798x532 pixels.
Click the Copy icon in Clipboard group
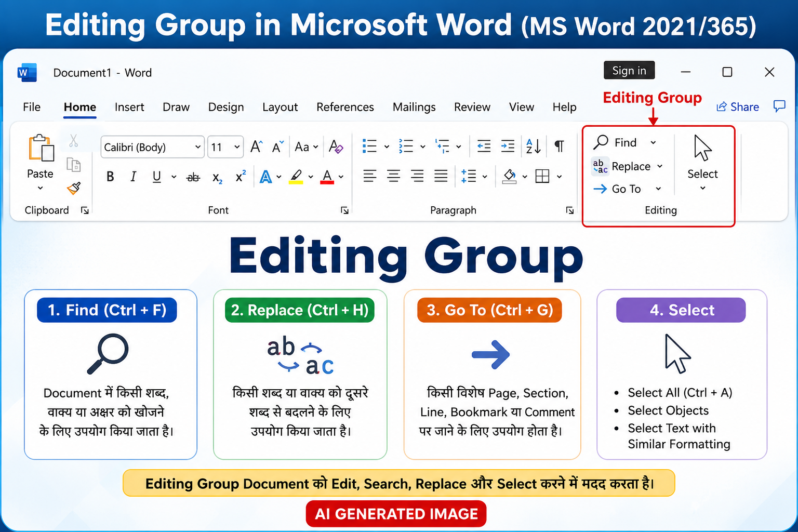tap(74, 165)
